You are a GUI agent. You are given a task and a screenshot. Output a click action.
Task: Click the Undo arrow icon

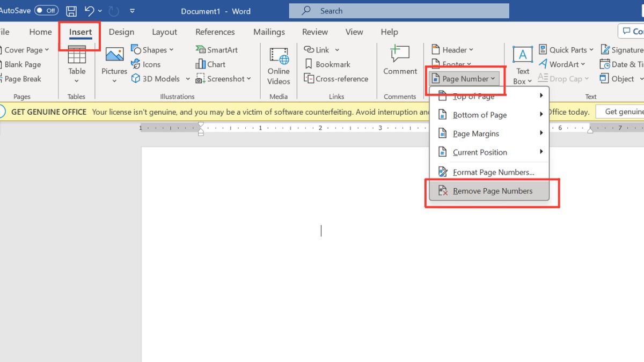pyautogui.click(x=90, y=11)
